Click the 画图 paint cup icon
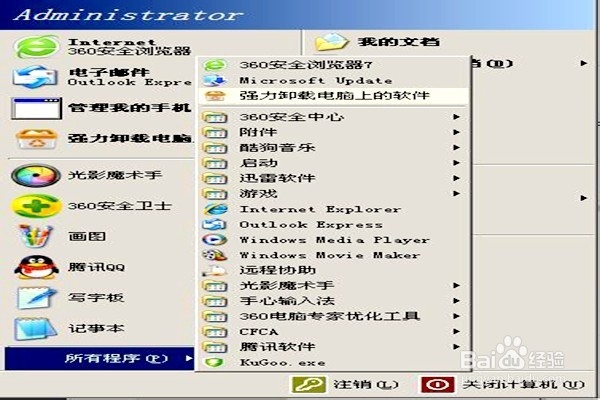The width and height of the screenshot is (600, 400). point(36,236)
